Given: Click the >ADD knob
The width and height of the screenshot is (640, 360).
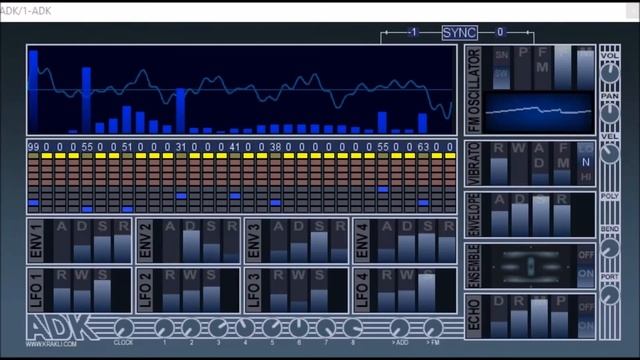Looking at the screenshot, I should [x=400, y=328].
